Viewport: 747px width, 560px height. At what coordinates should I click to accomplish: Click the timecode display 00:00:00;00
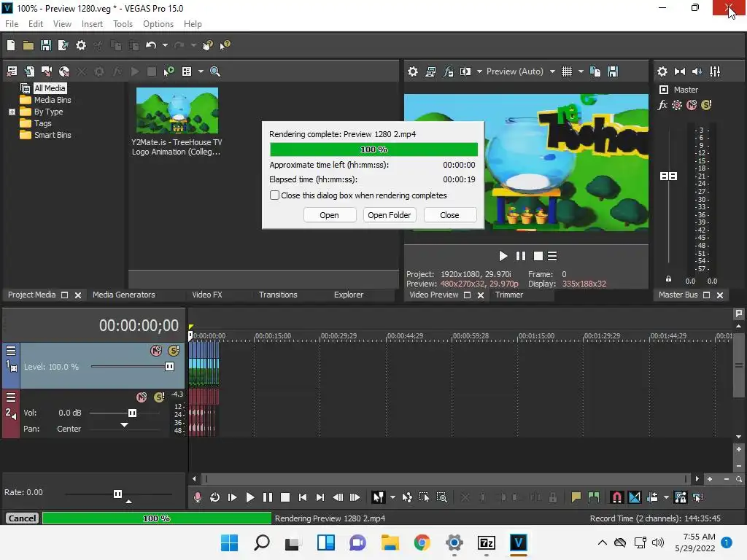(139, 325)
